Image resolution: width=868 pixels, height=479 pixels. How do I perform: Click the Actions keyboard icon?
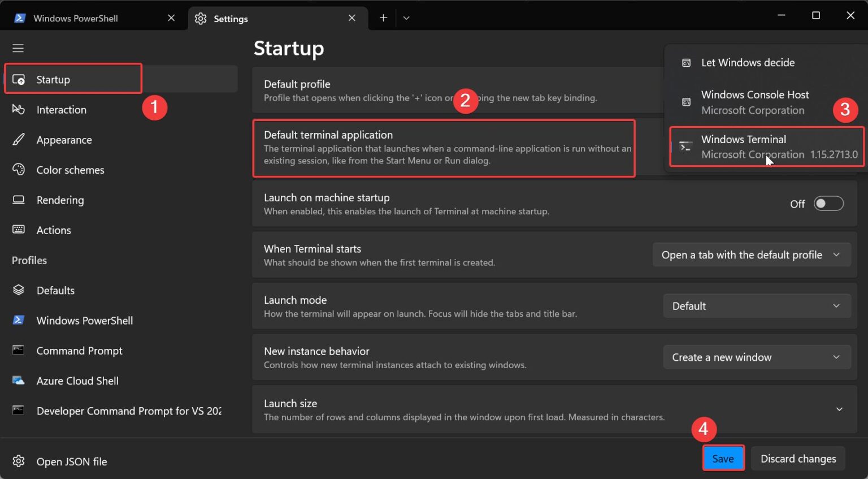pyautogui.click(x=19, y=230)
